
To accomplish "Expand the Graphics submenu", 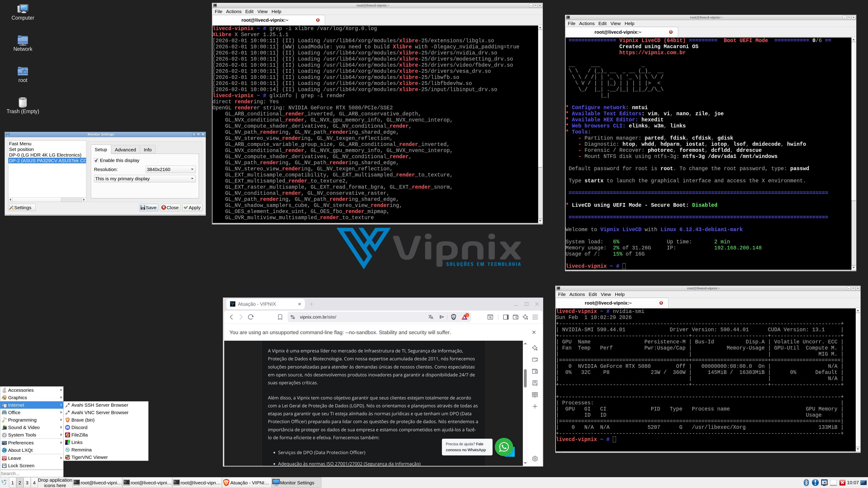I will click(x=32, y=397).
